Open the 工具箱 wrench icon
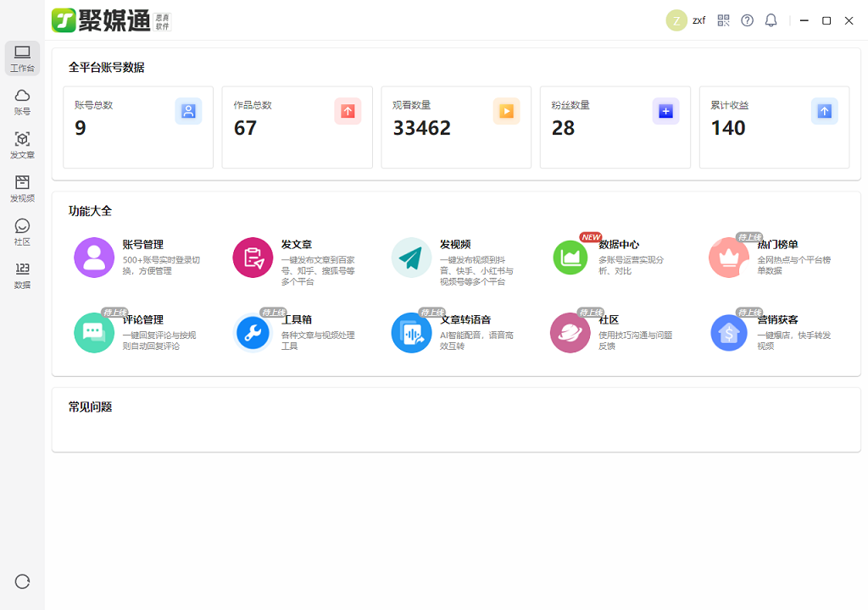 tap(253, 333)
